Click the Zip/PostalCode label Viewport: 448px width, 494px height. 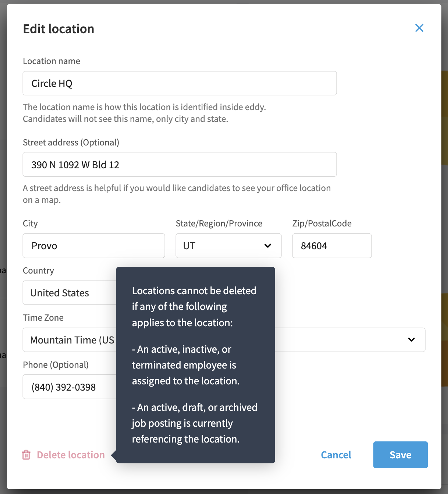[x=322, y=223]
